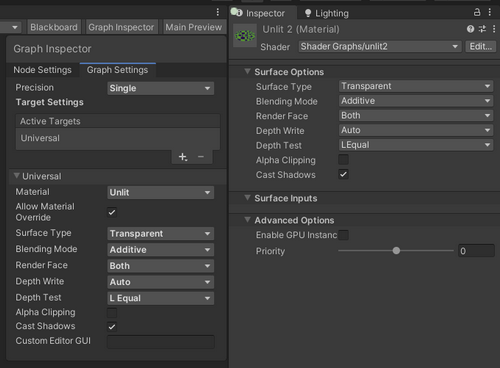Open Shader Graph panel three-dot menu
The height and width of the screenshot is (368, 500).
218,12
